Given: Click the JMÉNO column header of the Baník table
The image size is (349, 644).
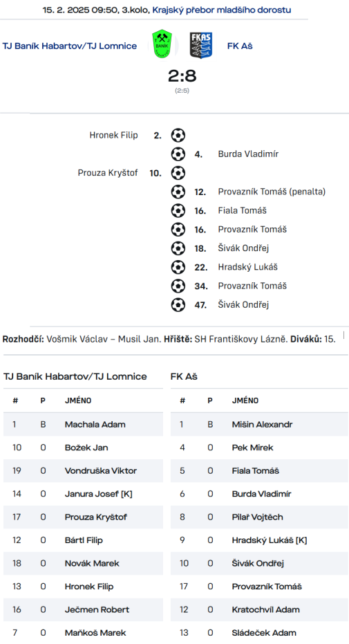Looking at the screenshot, I should point(78,401).
